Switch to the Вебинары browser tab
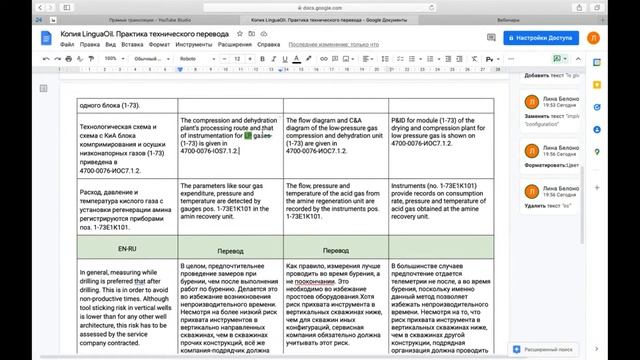Screen dimensions: 640x360 tap(508, 20)
